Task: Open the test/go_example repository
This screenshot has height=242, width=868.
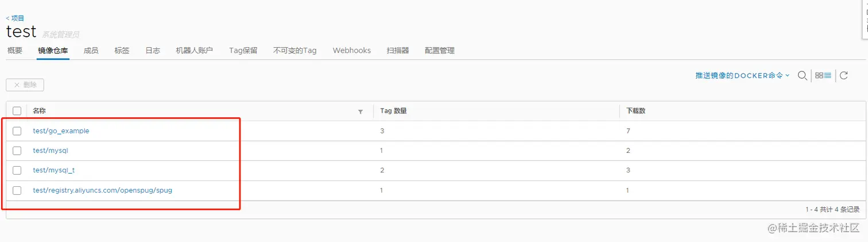Action: point(61,131)
